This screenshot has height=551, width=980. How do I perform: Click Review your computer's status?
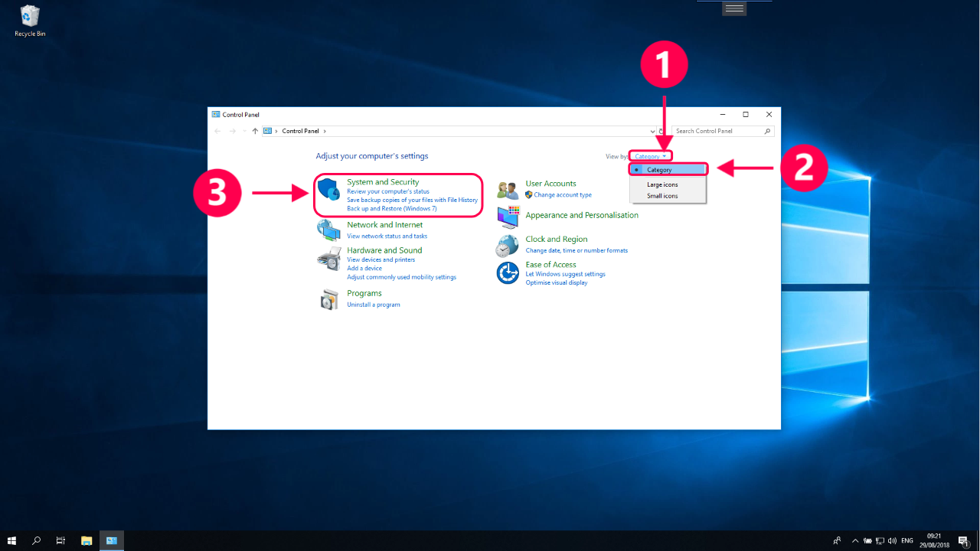point(388,191)
